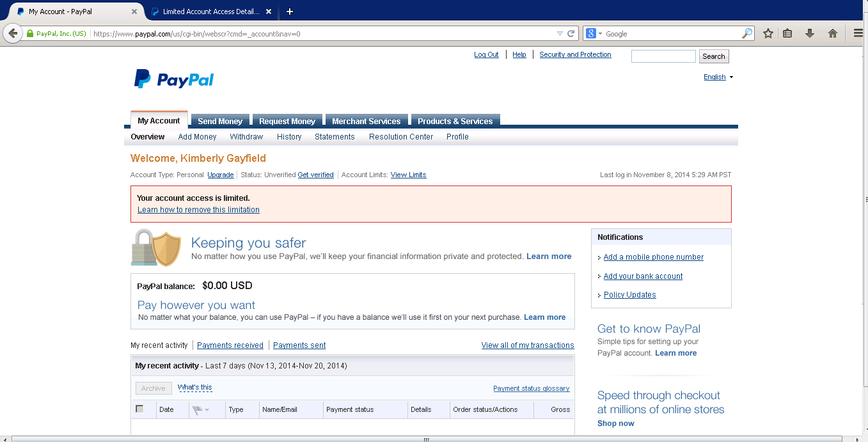Open the Firefox hamburger menu
This screenshot has width=868, height=442.
(859, 33)
